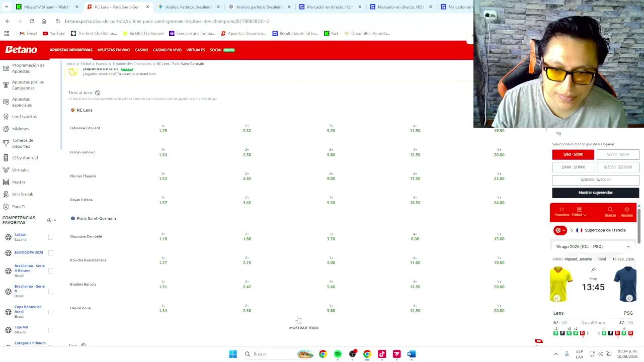
Task: Tick the Copa Betano do Brasil checkbox
Action: coord(50,312)
